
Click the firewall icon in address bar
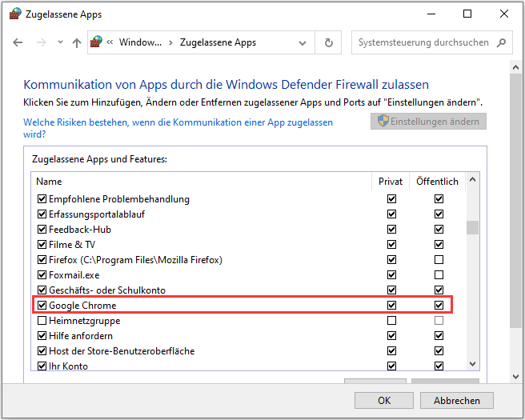point(96,42)
